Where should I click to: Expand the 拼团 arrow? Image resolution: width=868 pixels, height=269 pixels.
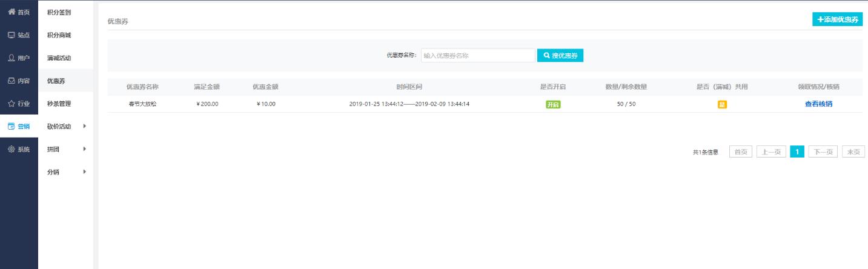pos(85,149)
